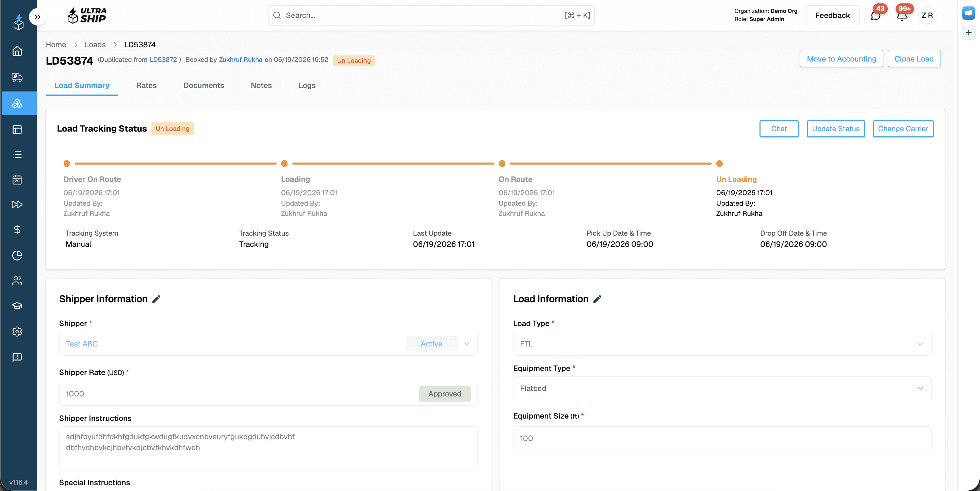Click Update Status button
This screenshot has height=491, width=980.
click(x=835, y=129)
